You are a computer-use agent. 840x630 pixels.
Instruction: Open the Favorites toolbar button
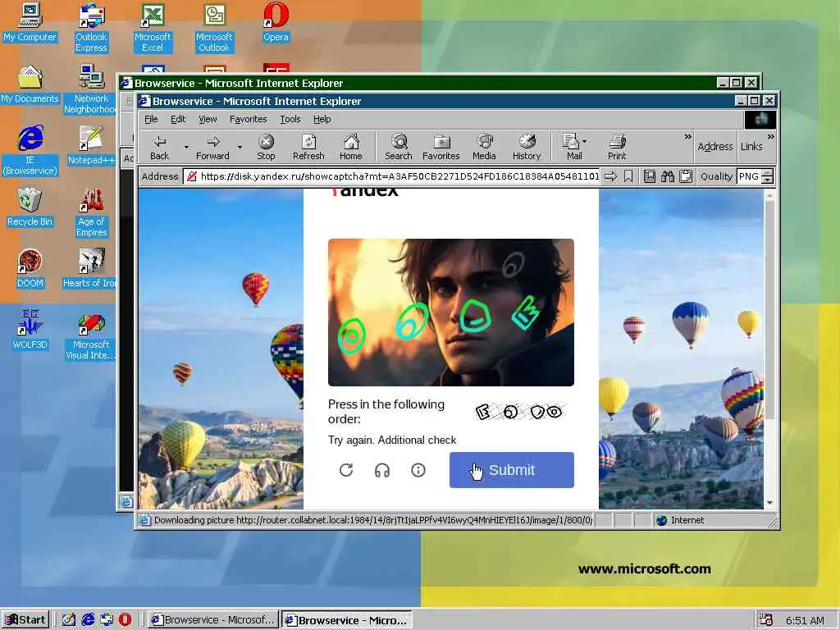(x=441, y=147)
